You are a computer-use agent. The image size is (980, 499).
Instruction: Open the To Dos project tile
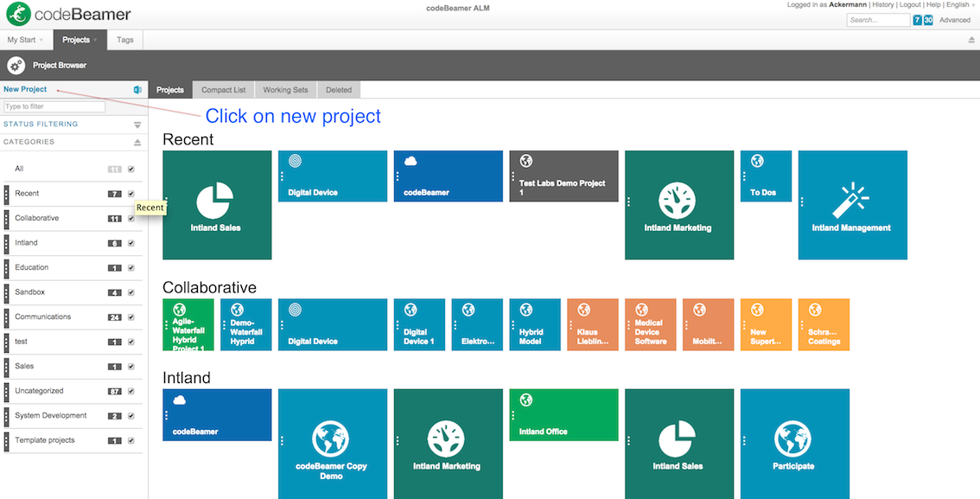point(767,176)
